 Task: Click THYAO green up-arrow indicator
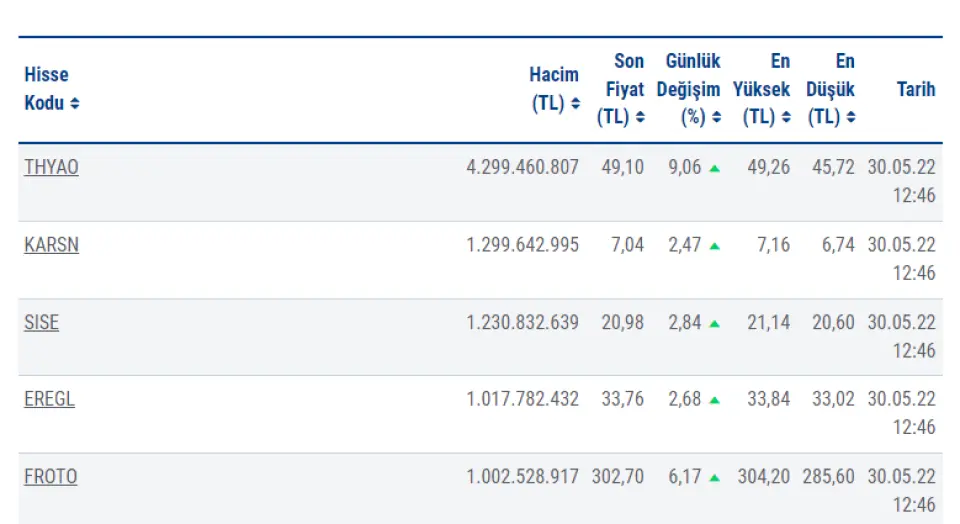[x=714, y=168]
